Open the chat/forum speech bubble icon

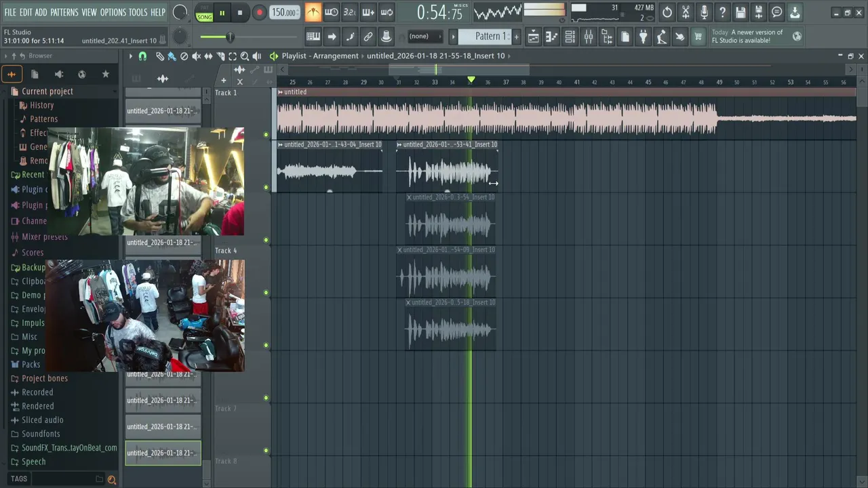click(777, 12)
